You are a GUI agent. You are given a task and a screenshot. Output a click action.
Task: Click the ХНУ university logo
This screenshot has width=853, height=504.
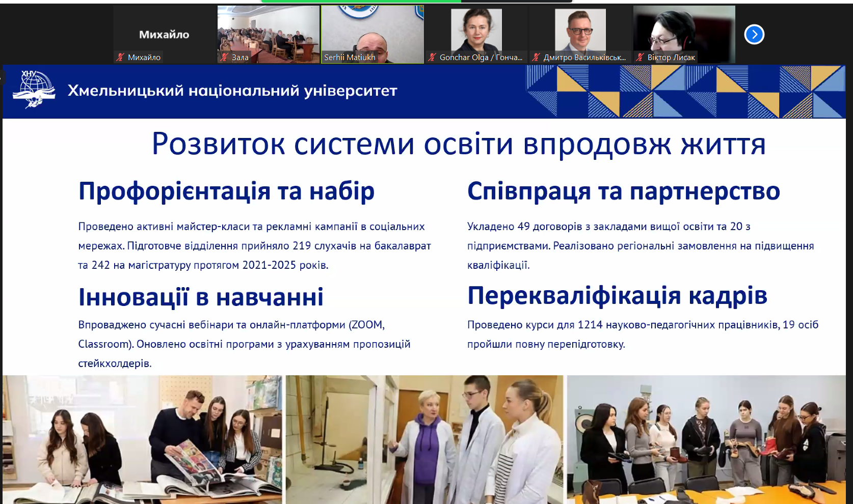pyautogui.click(x=34, y=90)
